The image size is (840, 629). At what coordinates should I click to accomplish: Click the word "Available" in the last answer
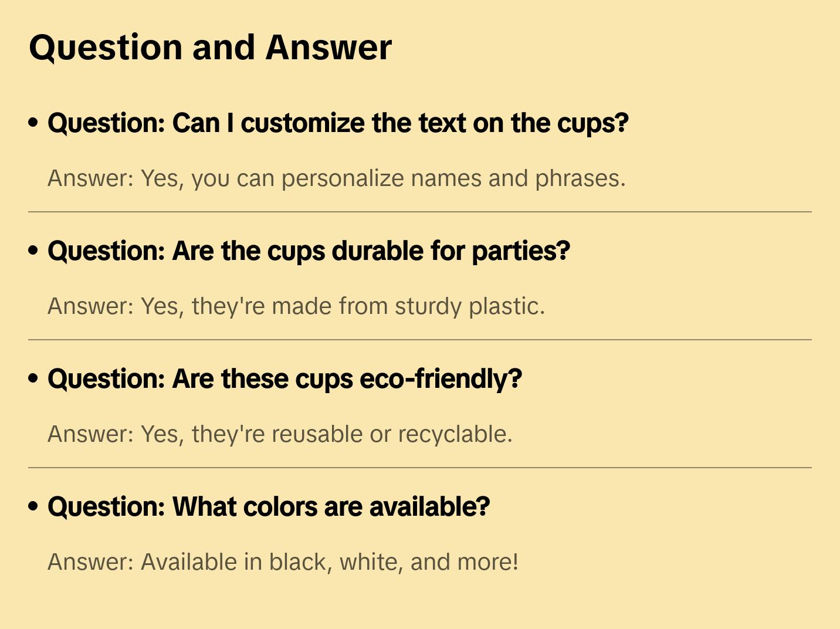189,562
